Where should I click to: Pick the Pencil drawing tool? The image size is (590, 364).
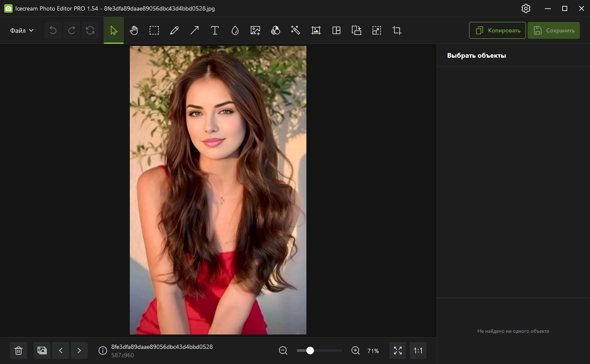(x=174, y=30)
